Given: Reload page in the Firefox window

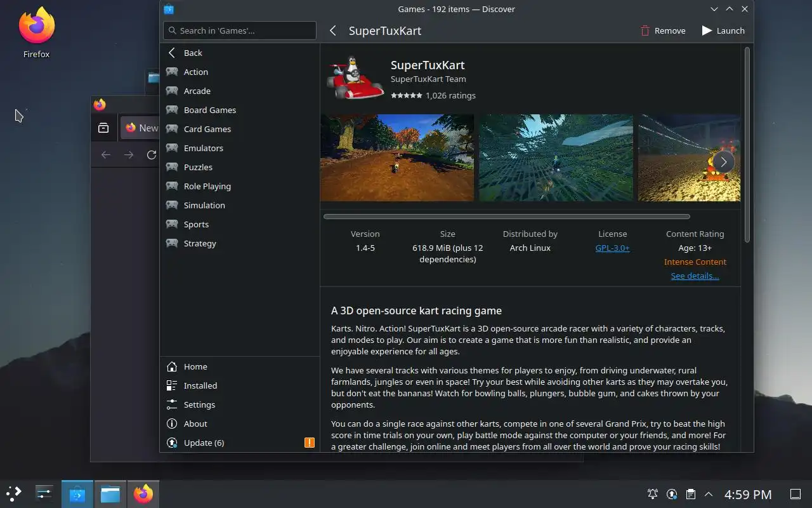Looking at the screenshot, I should pyautogui.click(x=151, y=155).
